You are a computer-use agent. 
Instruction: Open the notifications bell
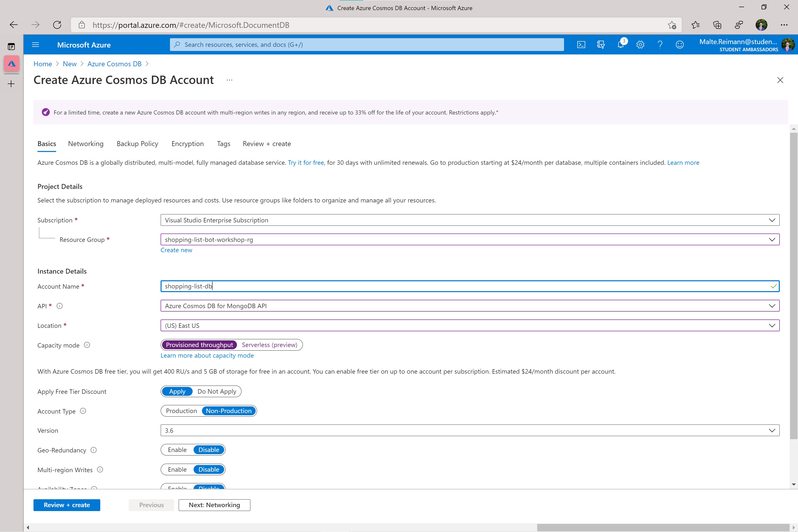coord(621,44)
